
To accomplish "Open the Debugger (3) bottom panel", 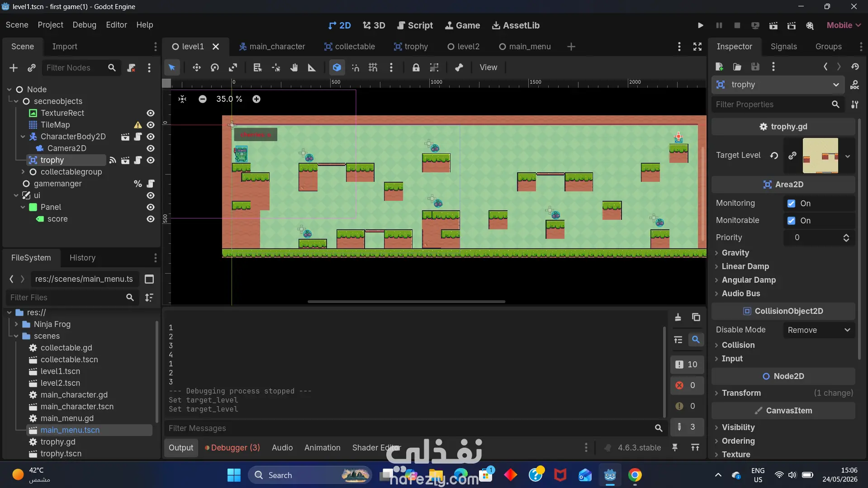I will (232, 448).
